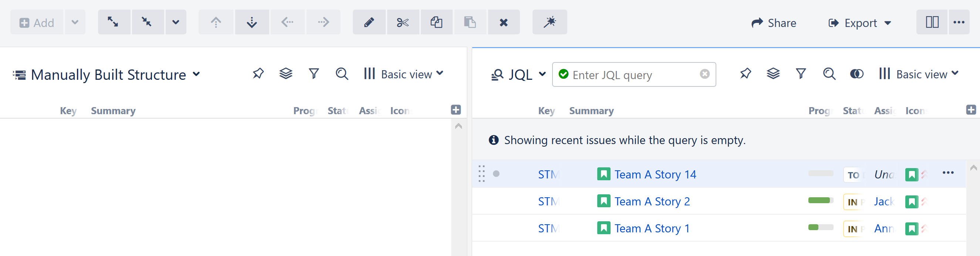Click the copy icon in toolbar
This screenshot has height=256, width=980.
pyautogui.click(x=436, y=23)
